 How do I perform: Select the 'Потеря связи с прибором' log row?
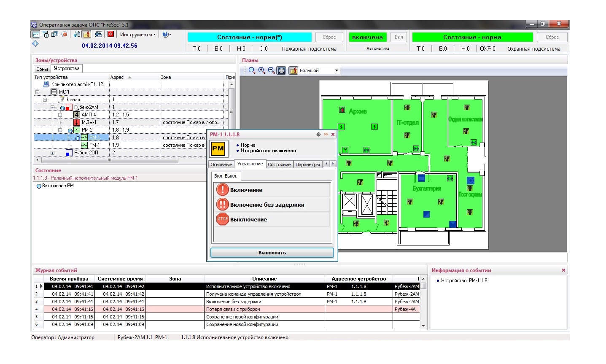233,309
